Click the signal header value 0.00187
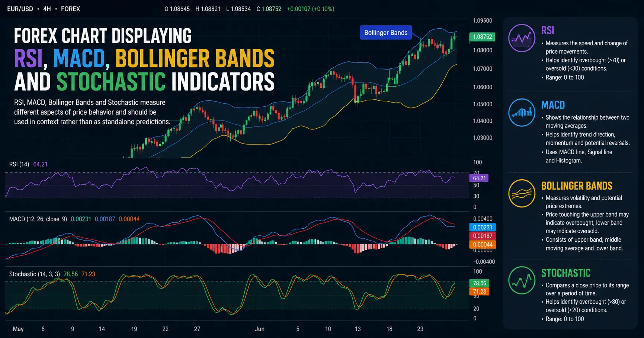 105,219
